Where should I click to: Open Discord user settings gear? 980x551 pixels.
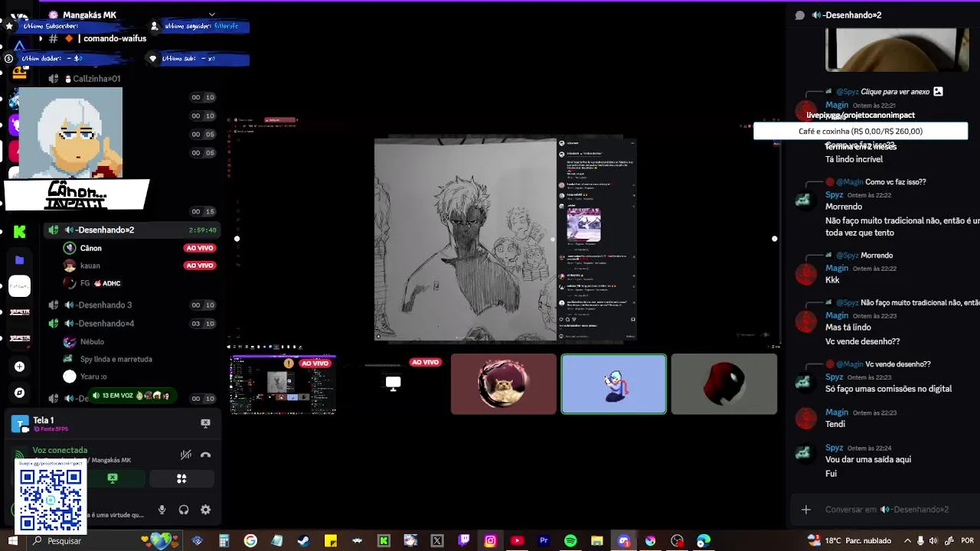205,510
